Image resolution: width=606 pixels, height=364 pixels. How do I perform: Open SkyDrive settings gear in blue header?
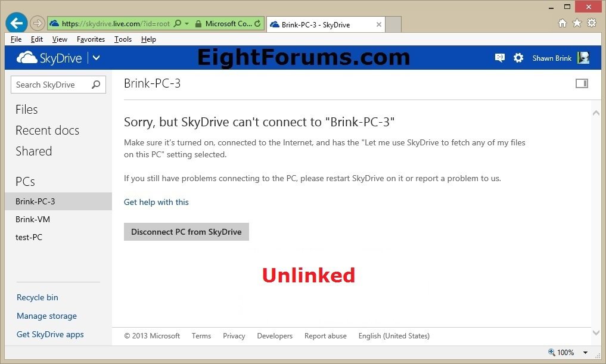coord(518,58)
